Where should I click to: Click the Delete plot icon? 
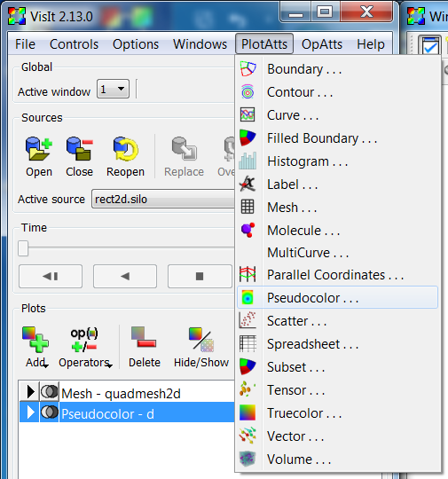(x=144, y=337)
